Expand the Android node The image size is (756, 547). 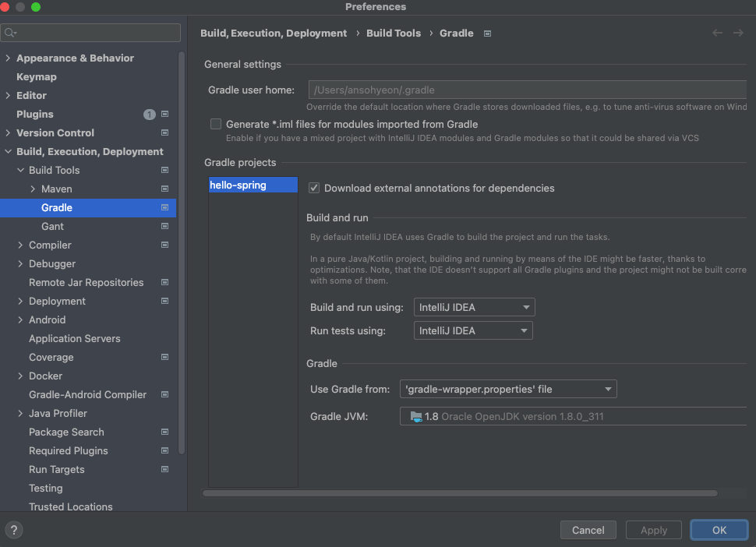[x=20, y=320]
